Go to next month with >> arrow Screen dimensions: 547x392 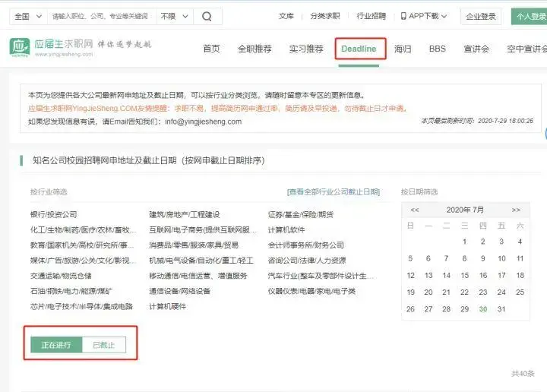[516, 210]
